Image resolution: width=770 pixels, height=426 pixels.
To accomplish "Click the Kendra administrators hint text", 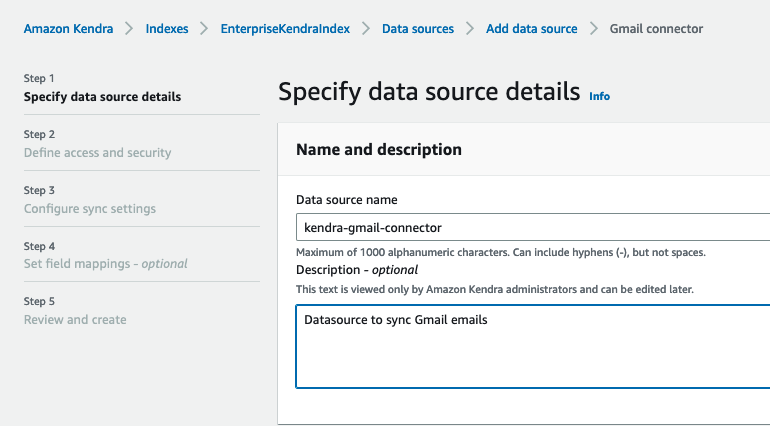I will [x=508, y=289].
